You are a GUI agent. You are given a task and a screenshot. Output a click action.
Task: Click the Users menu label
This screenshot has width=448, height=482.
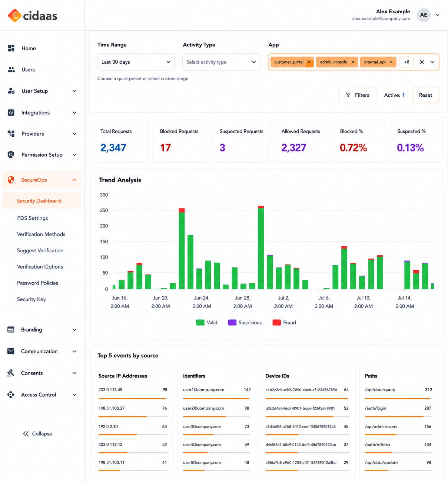[x=28, y=70]
